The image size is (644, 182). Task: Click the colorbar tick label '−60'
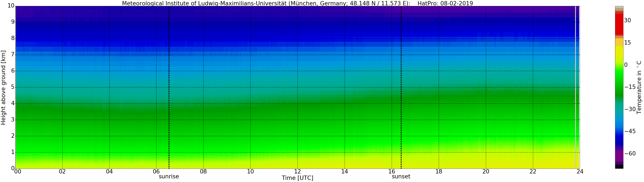(630, 154)
